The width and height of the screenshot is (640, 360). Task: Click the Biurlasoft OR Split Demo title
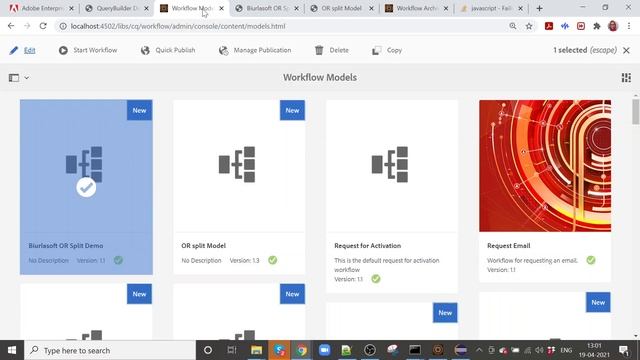[x=66, y=246]
